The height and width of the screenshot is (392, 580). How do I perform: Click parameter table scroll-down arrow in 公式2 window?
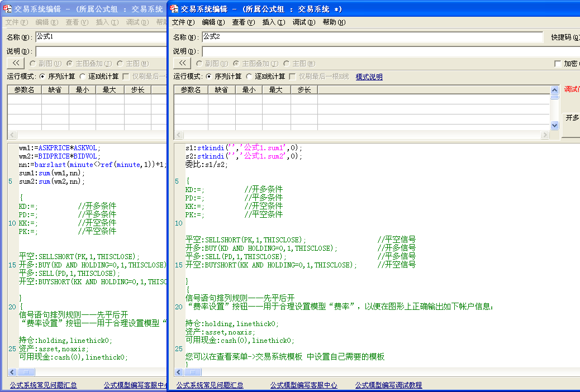[554, 126]
